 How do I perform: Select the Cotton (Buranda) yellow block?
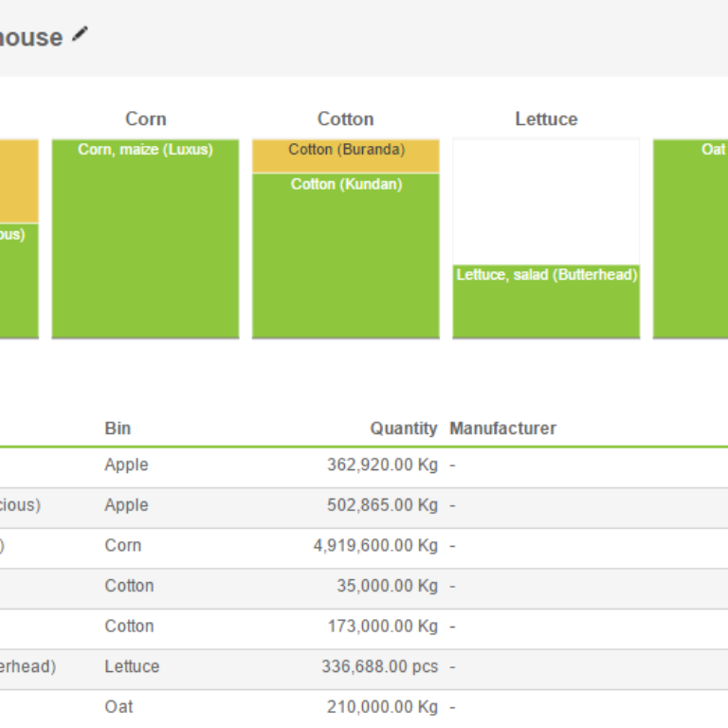coord(346,156)
